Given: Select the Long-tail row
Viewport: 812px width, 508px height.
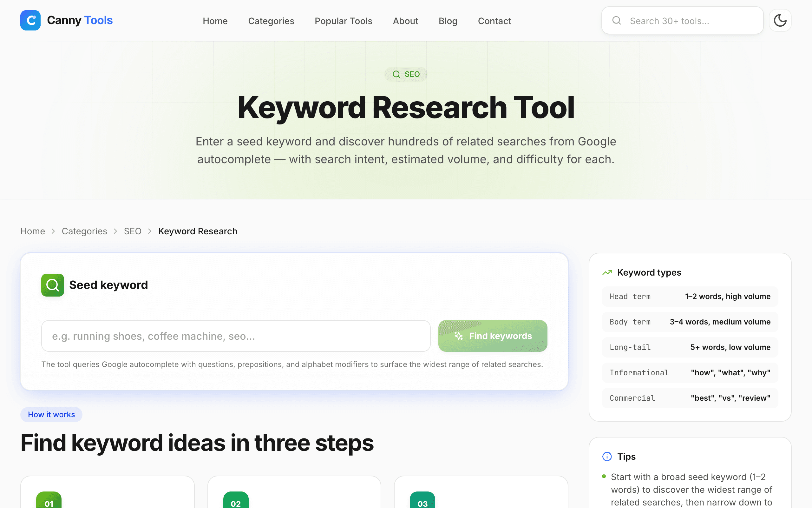Looking at the screenshot, I should click(x=690, y=347).
